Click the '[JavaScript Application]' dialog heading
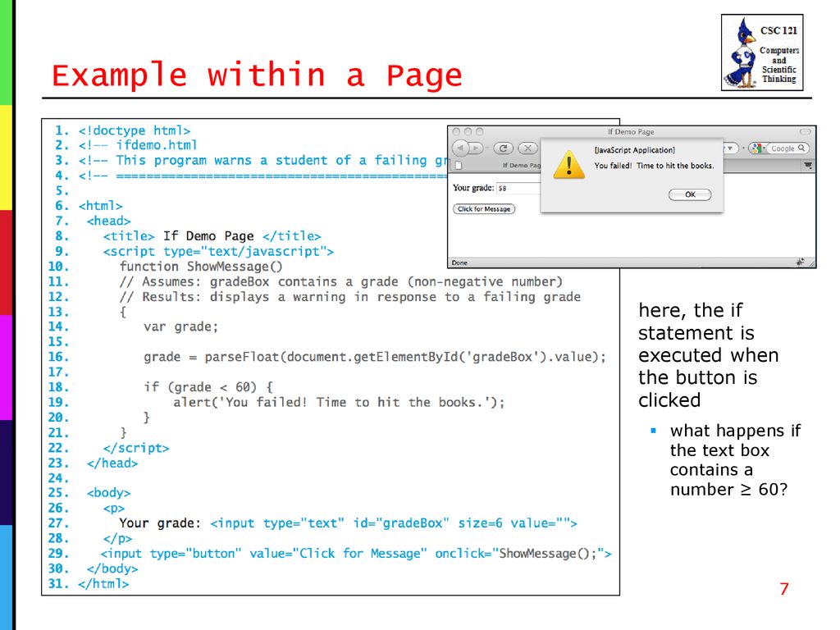This screenshot has width=840, height=630. pos(634,150)
